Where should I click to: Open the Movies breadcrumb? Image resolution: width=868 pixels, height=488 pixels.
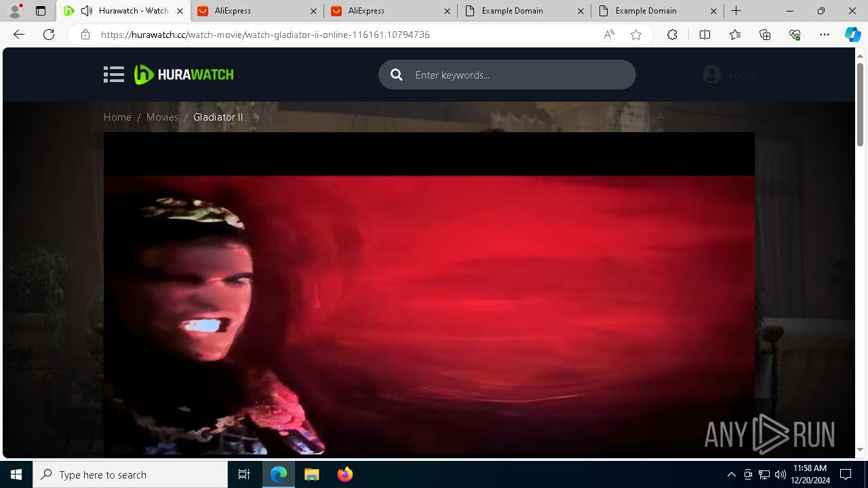tap(162, 117)
